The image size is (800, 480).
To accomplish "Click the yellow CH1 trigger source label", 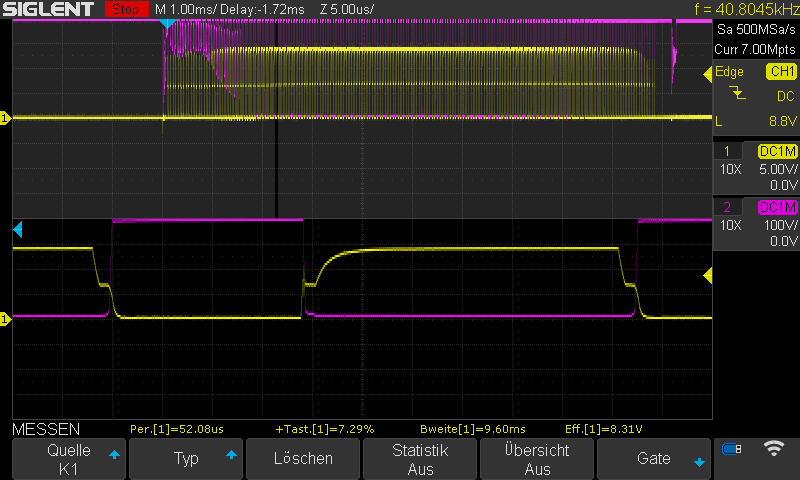I will [x=781, y=71].
